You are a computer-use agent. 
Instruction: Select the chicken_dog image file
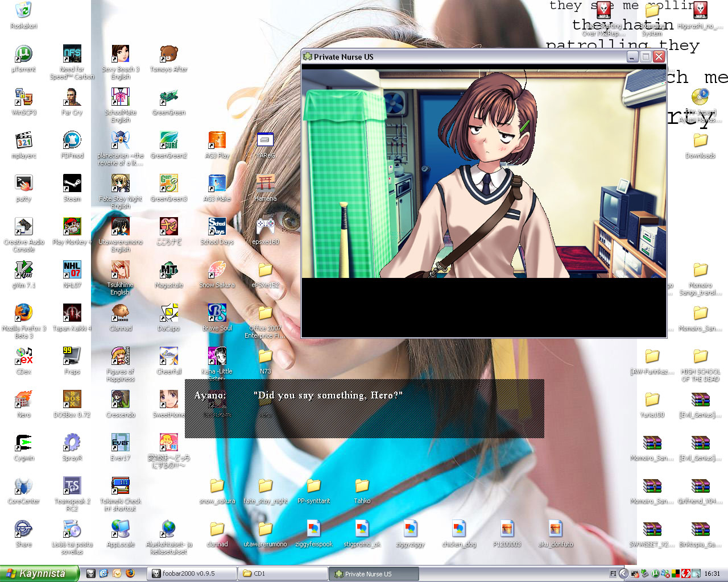tap(459, 529)
